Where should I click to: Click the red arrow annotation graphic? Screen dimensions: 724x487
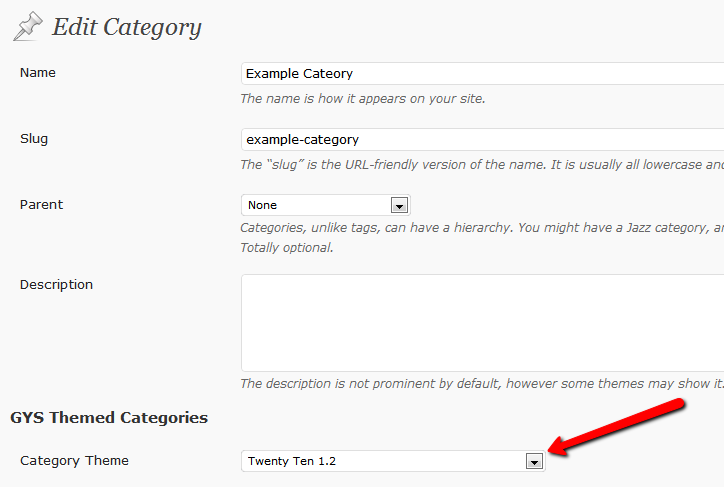pos(615,427)
